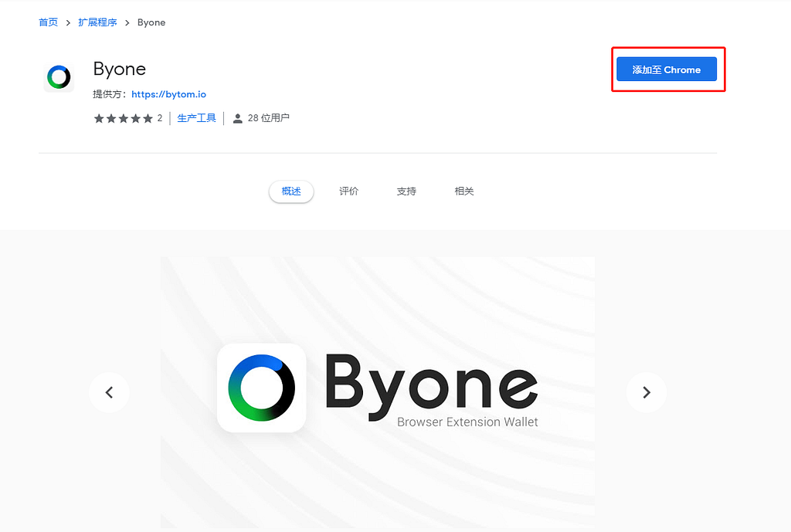The width and height of the screenshot is (791, 532).
Task: Switch to the 支持 tab
Action: (x=406, y=191)
